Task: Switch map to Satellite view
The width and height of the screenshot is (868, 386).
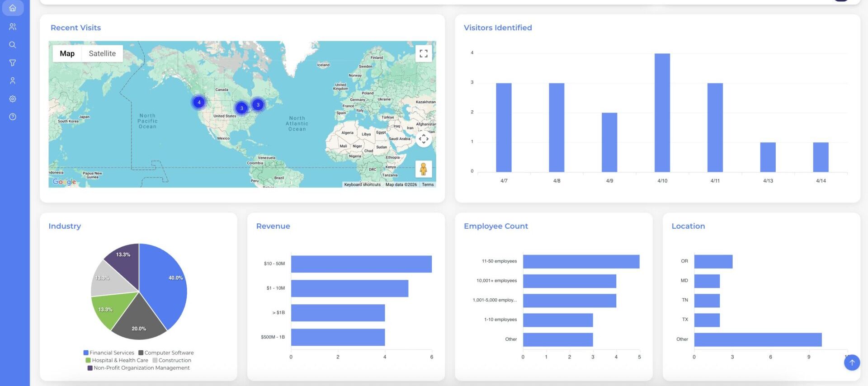Action: tap(102, 54)
